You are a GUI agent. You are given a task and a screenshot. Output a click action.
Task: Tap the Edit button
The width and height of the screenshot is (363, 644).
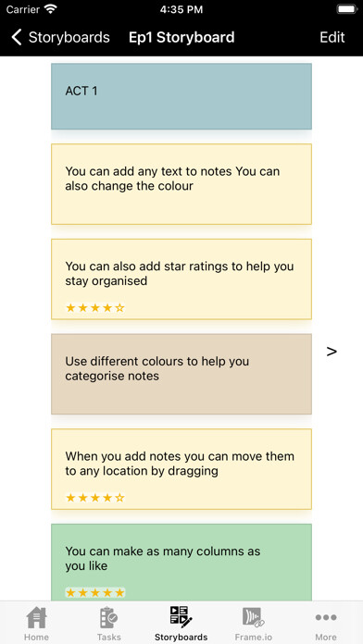[x=332, y=37]
